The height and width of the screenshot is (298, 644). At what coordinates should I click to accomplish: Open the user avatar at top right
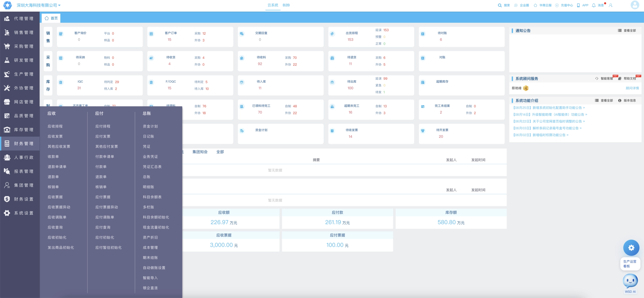tap(635, 5)
